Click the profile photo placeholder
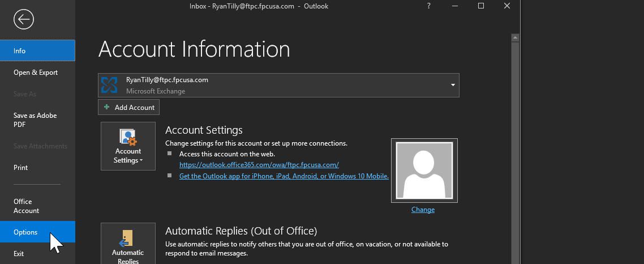This screenshot has height=264, width=644. [x=424, y=171]
